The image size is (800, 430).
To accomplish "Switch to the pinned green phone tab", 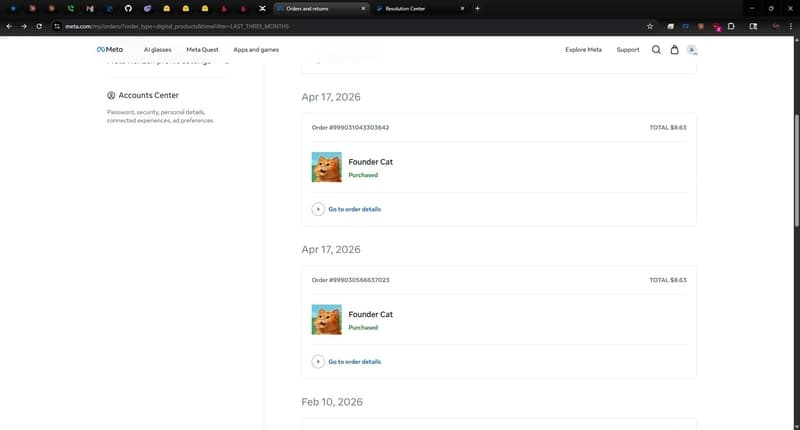I will tap(71, 9).
